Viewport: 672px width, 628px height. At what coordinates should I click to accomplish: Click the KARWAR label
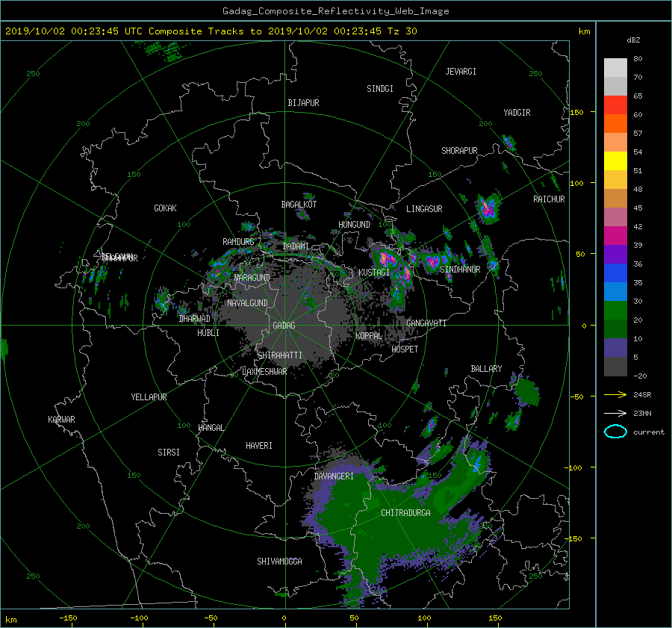tap(61, 420)
